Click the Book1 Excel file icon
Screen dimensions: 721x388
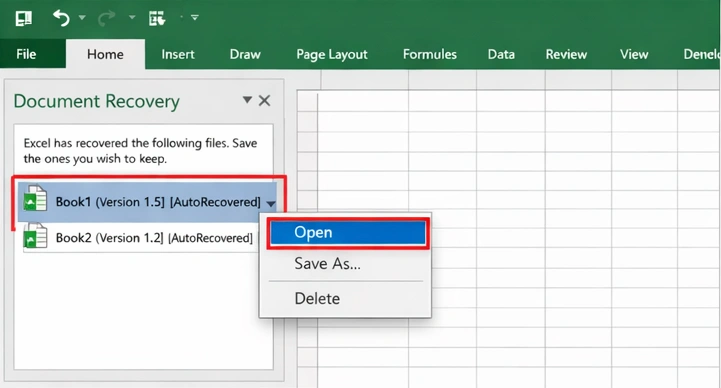pos(35,199)
